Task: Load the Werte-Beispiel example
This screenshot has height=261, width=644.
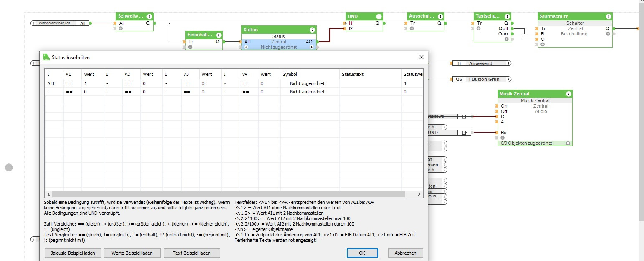Action: 131,253
